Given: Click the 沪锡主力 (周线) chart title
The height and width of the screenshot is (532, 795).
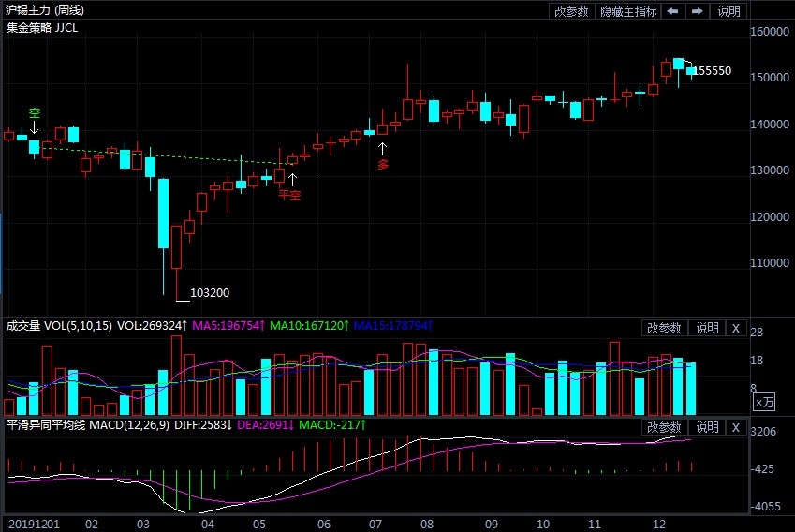Looking at the screenshot, I should (x=45, y=10).
